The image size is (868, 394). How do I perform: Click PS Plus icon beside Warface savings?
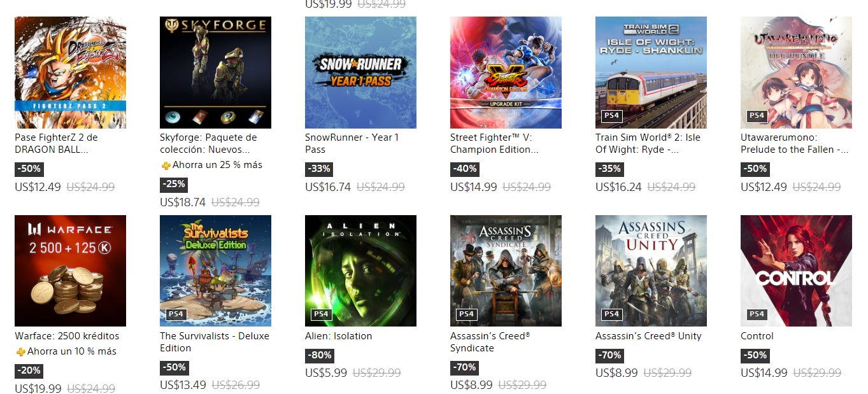pos(20,352)
